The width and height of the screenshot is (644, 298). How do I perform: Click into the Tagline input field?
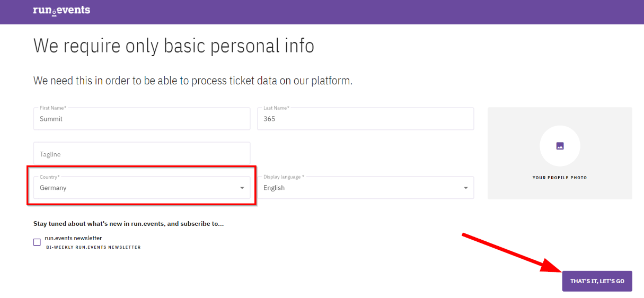point(142,153)
